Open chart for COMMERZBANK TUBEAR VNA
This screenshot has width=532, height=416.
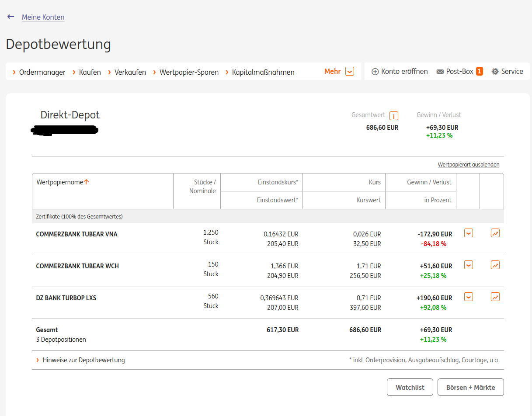tap(495, 233)
